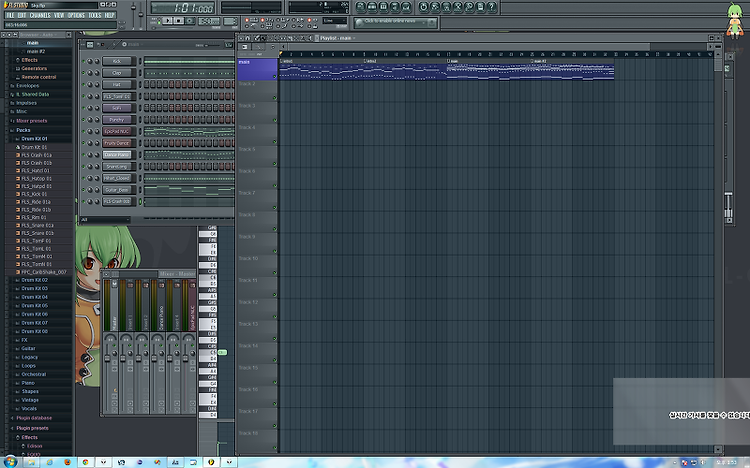The width and height of the screenshot is (750, 468).
Task: Click the playlist draw pencil tool
Action: (x=257, y=38)
